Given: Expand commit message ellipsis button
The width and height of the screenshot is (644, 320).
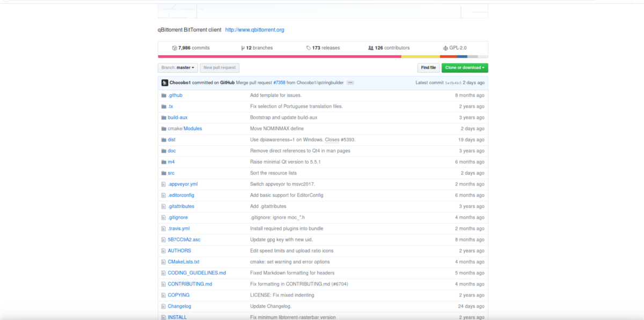Looking at the screenshot, I should pyautogui.click(x=350, y=83).
